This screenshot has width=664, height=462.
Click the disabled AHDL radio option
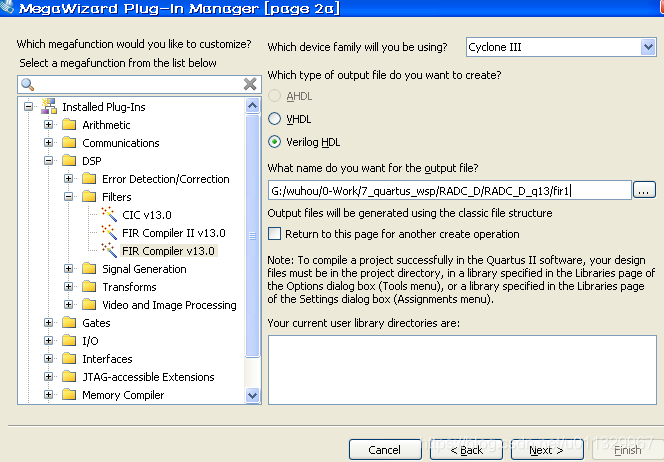274,96
